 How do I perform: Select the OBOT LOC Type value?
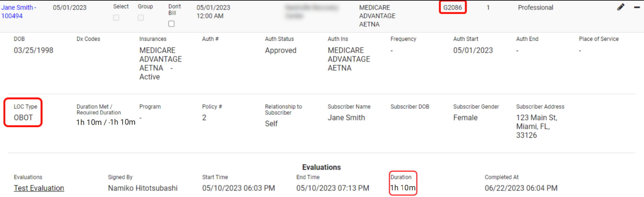click(23, 118)
